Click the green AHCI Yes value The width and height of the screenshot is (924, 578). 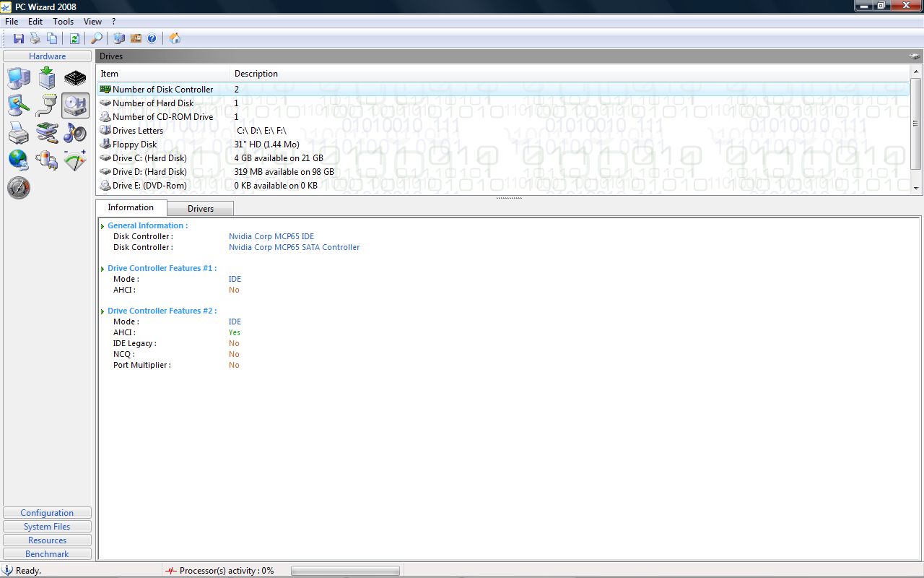(235, 332)
